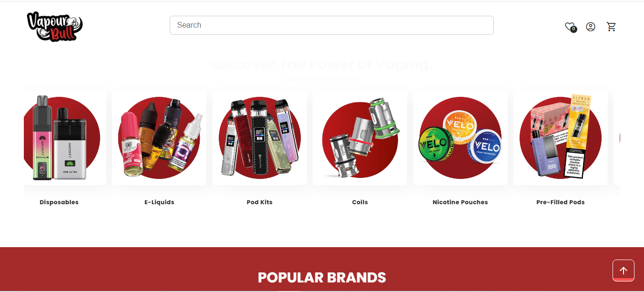Open the Disposables category image
The width and height of the screenshot is (644, 292).
tap(65, 138)
